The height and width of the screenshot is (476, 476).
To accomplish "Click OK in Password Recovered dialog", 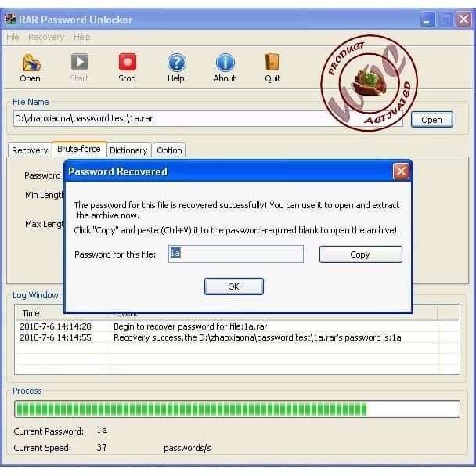I will tap(234, 287).
